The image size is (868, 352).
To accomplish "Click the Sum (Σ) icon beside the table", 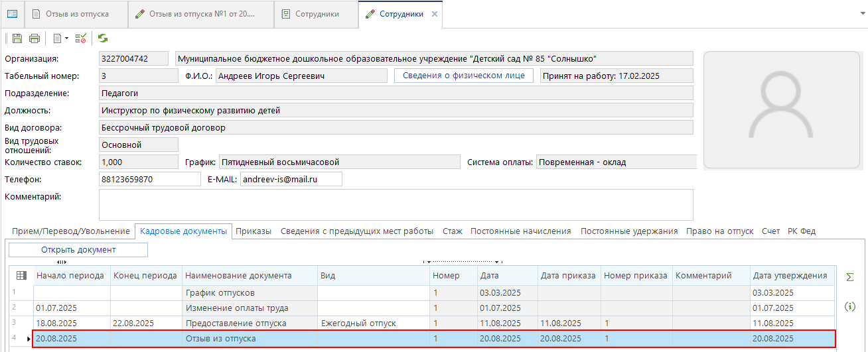I will tap(849, 277).
